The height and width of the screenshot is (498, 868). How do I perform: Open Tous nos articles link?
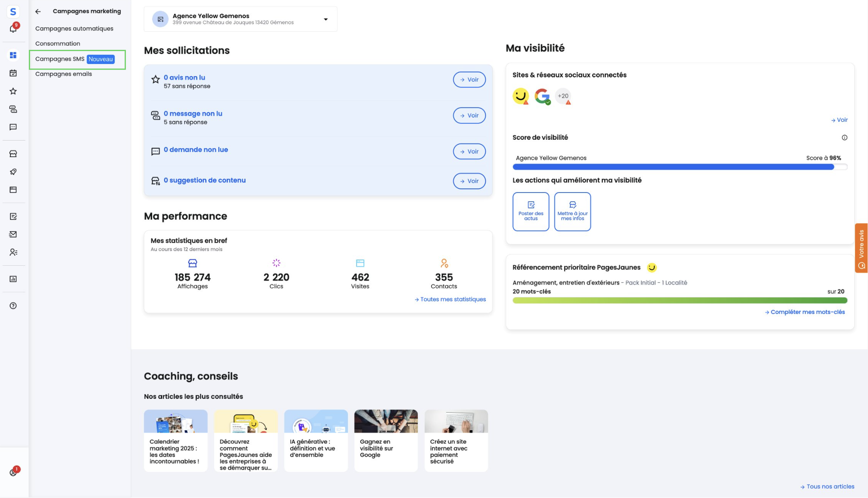point(827,487)
